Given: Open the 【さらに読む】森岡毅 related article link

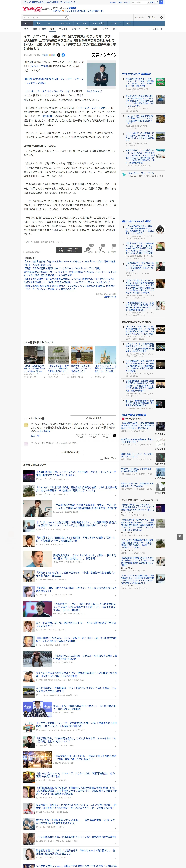Looking at the screenshot, I should [x=69, y=263].
